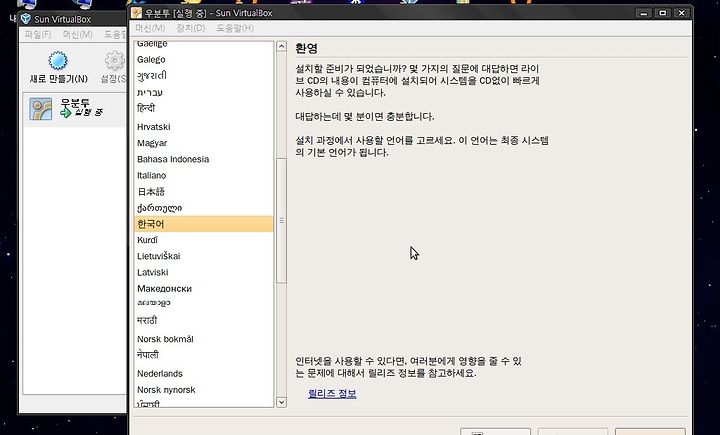
Task: Click the language list scroll down arrow
Action: tap(281, 402)
